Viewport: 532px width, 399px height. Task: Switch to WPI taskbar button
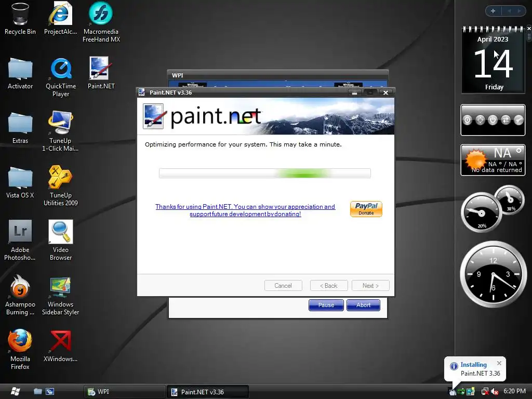point(125,392)
